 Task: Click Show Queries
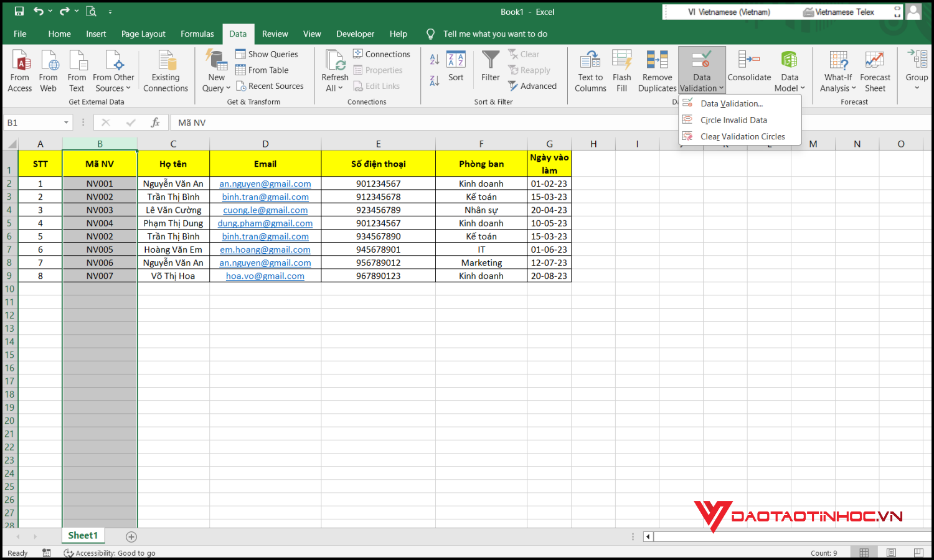(267, 54)
